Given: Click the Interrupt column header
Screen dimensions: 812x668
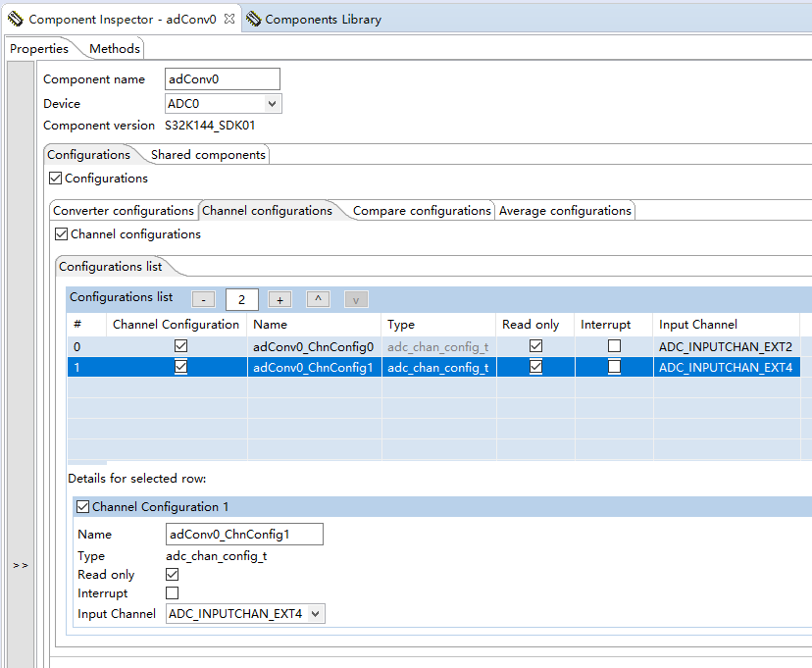Looking at the screenshot, I should [x=614, y=325].
